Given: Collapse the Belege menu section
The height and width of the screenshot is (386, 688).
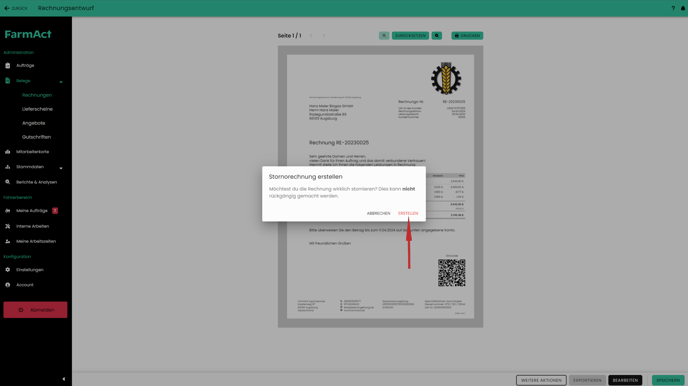Looking at the screenshot, I should pyautogui.click(x=61, y=82).
